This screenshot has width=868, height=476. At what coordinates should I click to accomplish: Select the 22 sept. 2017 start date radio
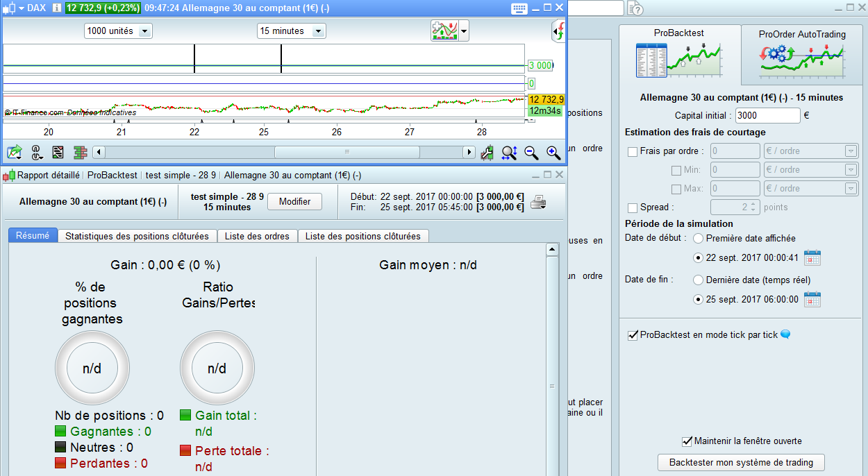pyautogui.click(x=699, y=258)
